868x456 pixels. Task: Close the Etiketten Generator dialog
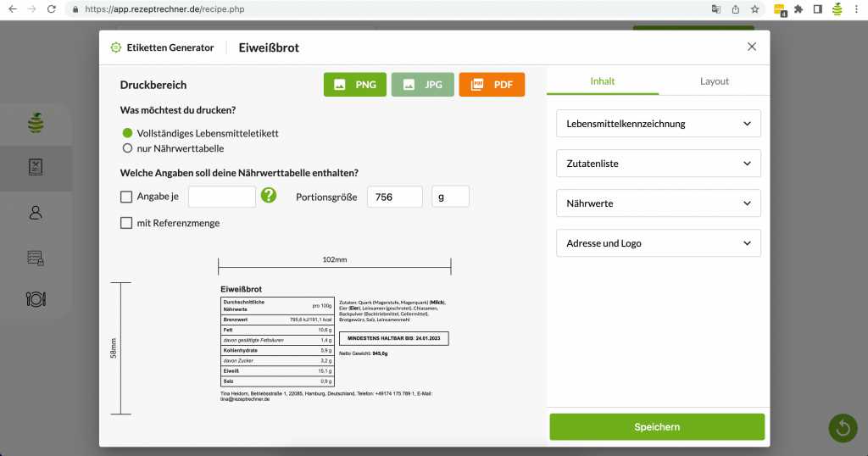[x=751, y=47]
